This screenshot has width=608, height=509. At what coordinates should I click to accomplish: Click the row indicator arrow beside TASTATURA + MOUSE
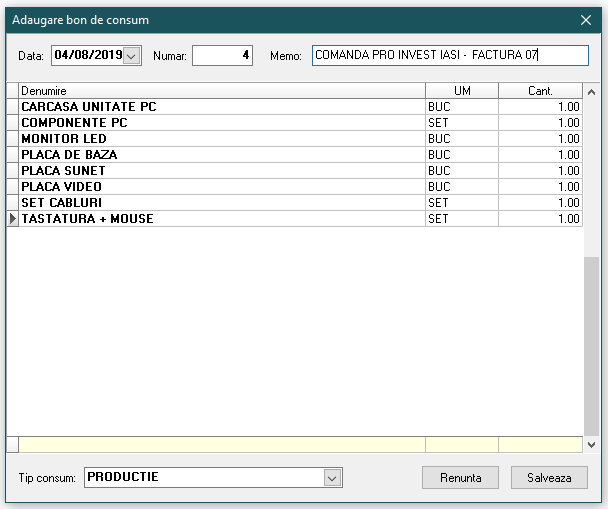(13, 219)
